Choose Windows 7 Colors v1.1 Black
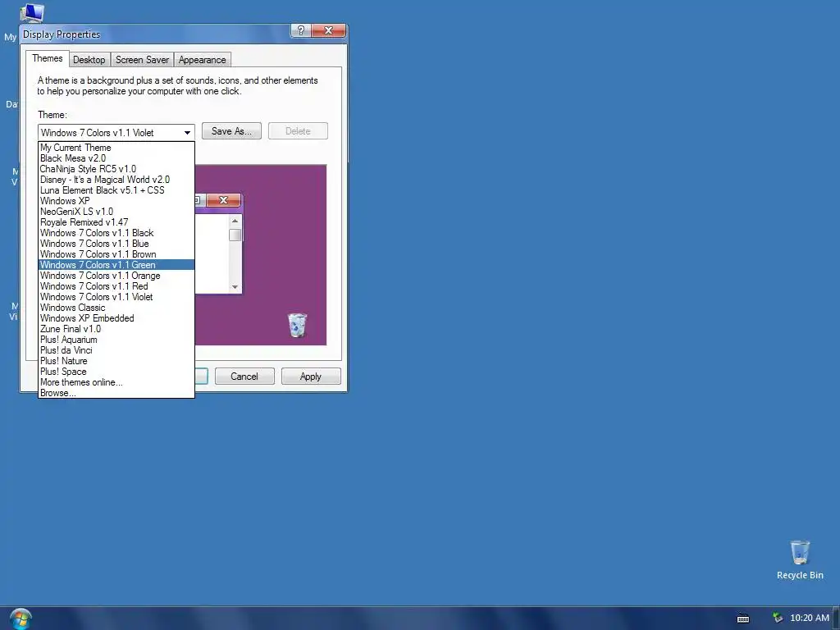 (x=116, y=233)
